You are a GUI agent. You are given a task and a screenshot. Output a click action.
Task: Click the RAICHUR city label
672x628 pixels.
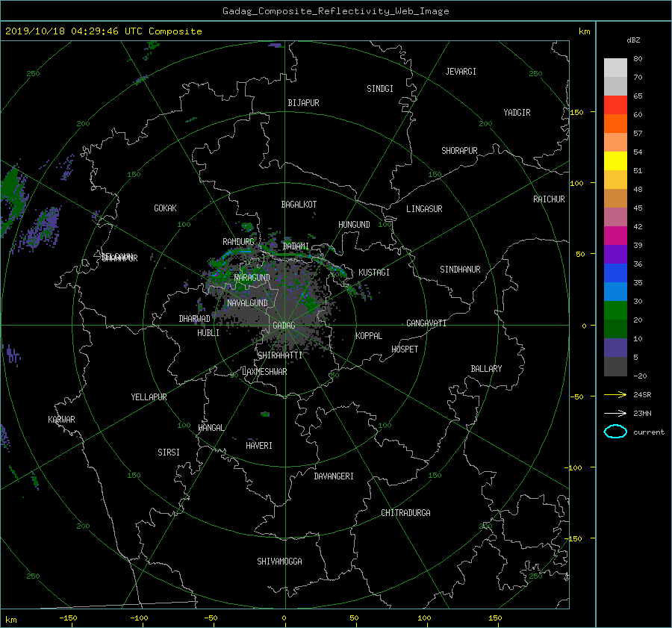click(549, 199)
